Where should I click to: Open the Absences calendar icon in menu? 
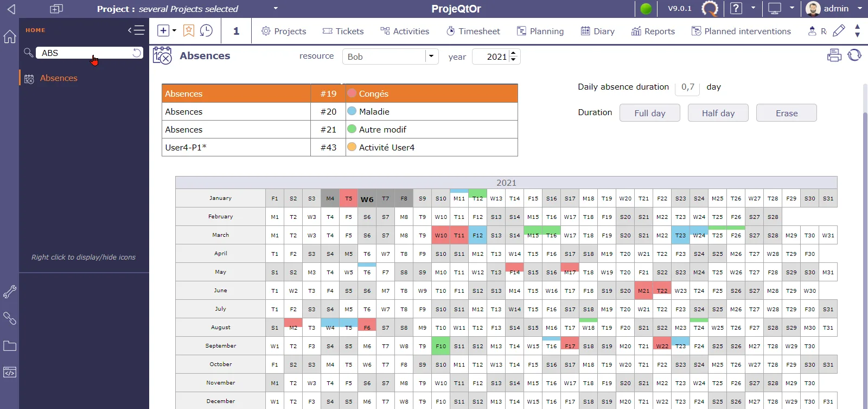pyautogui.click(x=29, y=79)
